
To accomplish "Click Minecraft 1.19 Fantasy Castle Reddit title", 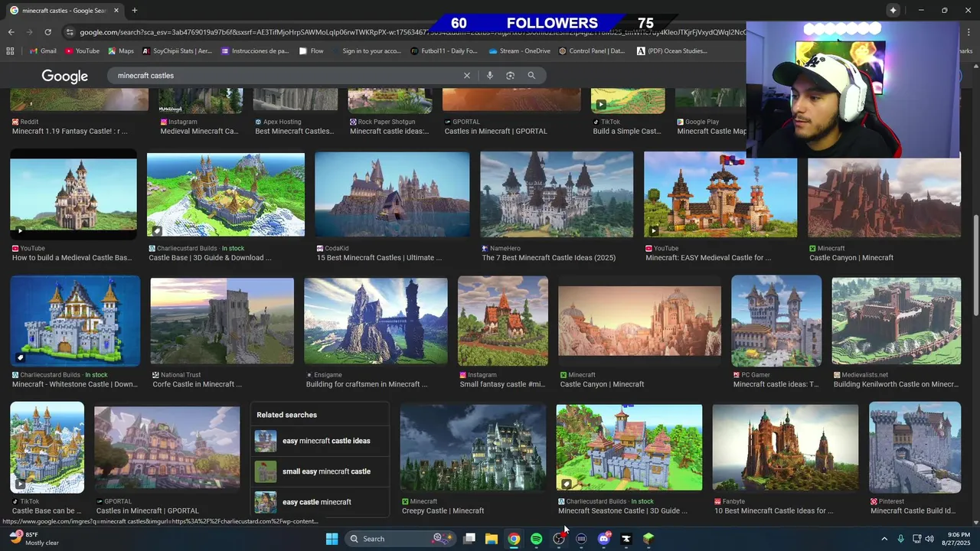I will [70, 131].
